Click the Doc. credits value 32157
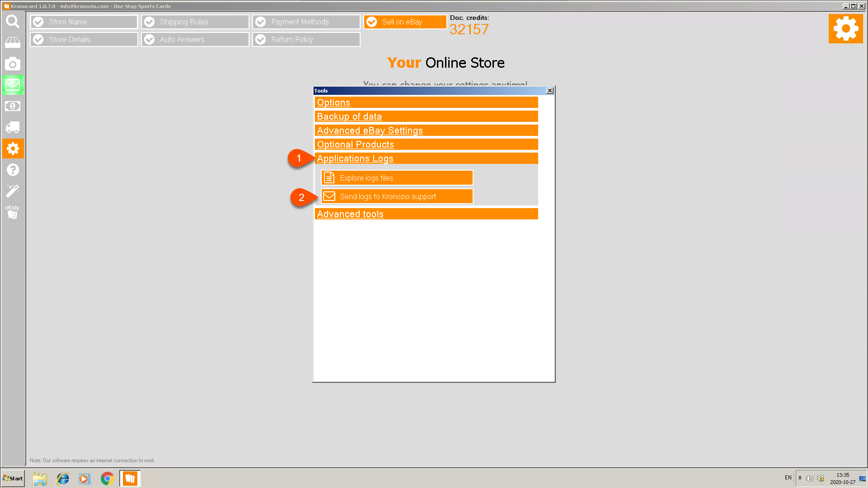This screenshot has height=488, width=868. coord(469,29)
